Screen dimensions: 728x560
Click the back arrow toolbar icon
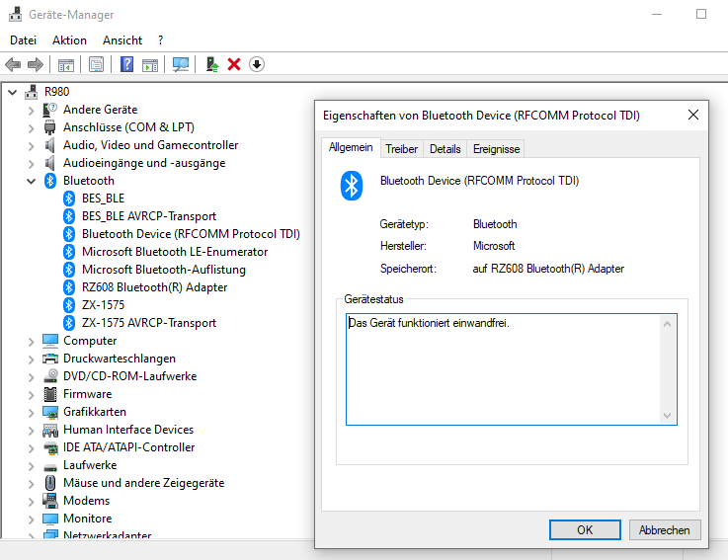[x=13, y=64]
